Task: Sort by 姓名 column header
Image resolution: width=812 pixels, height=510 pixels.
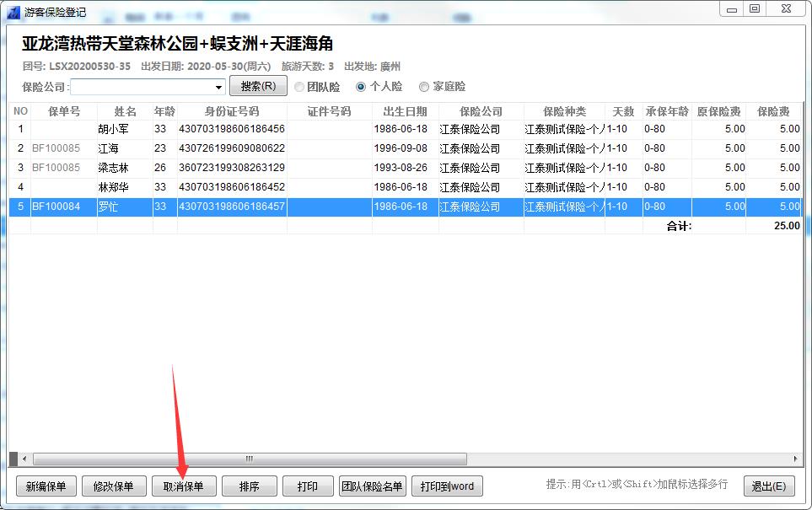Action: point(125,111)
